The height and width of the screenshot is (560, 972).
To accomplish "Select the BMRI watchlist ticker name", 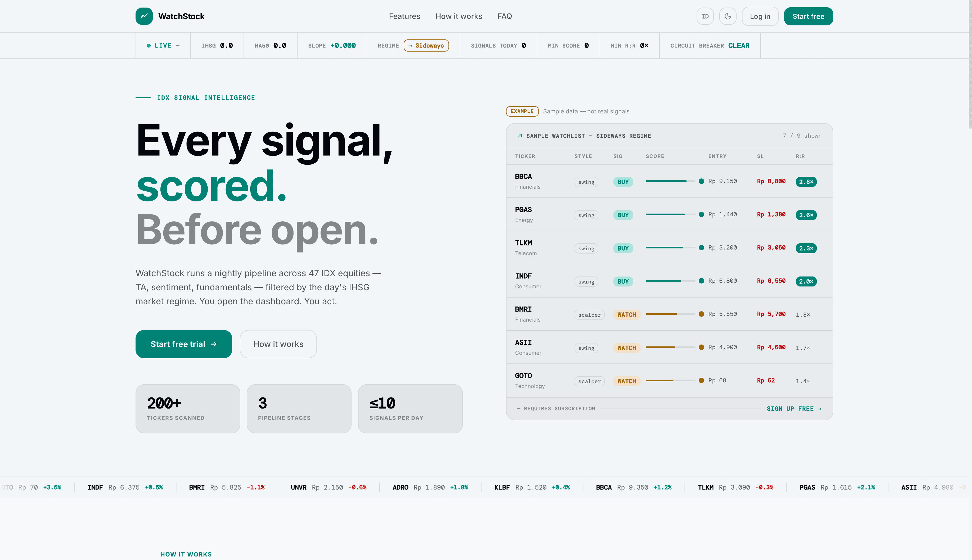I will pos(524,309).
